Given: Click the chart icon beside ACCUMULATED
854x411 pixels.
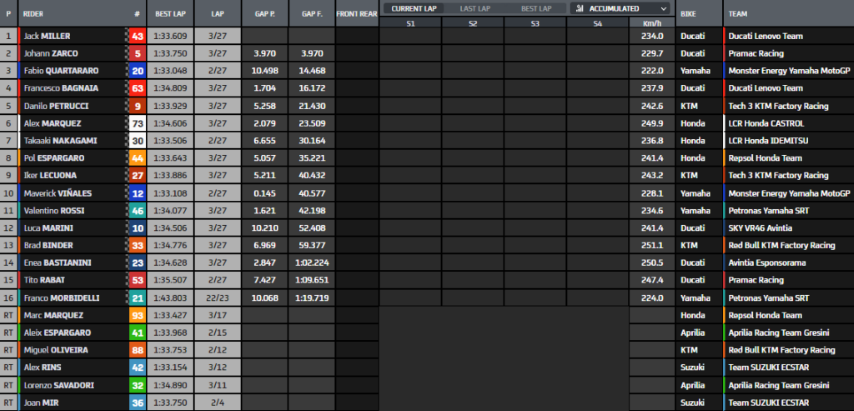Looking at the screenshot, I should pyautogui.click(x=580, y=9).
